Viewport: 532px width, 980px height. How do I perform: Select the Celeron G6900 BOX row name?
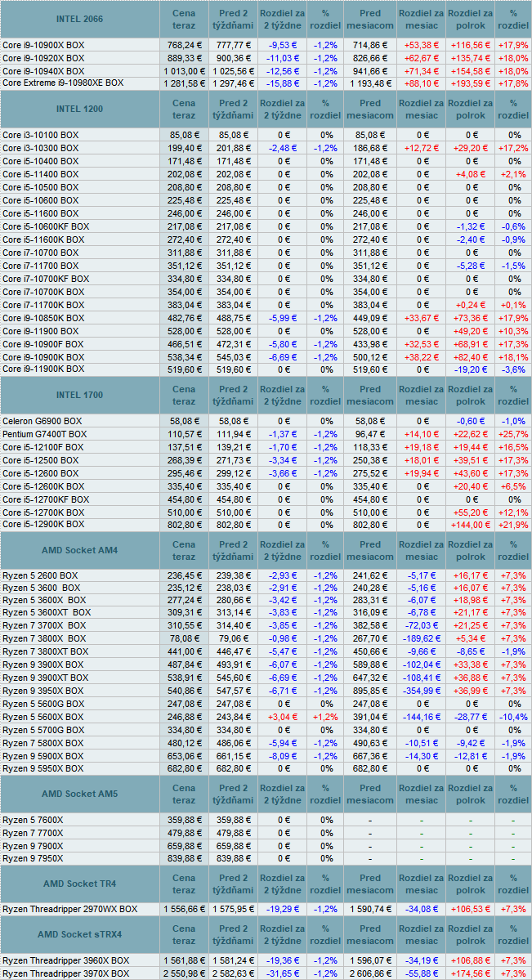[x=42, y=421]
